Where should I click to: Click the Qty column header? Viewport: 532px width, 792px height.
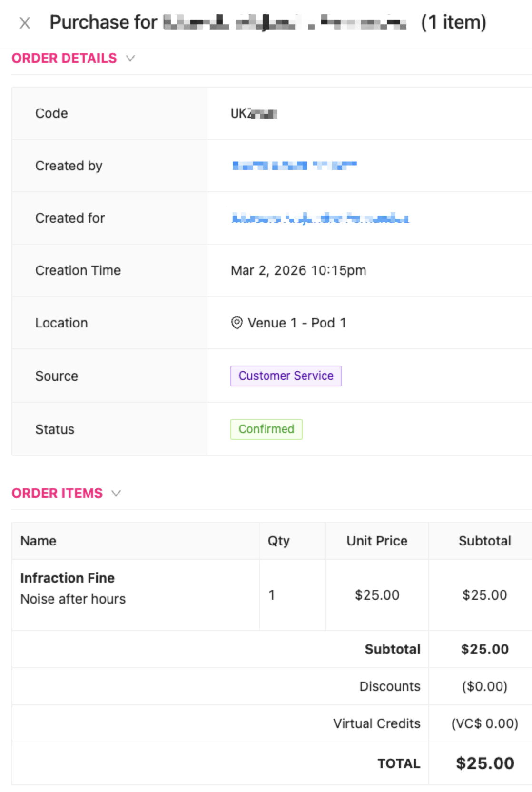(279, 541)
